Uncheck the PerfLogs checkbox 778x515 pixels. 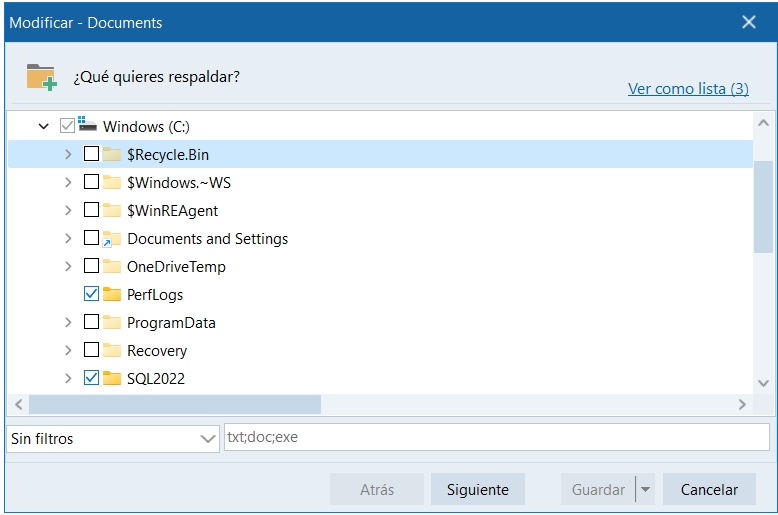[x=91, y=295]
